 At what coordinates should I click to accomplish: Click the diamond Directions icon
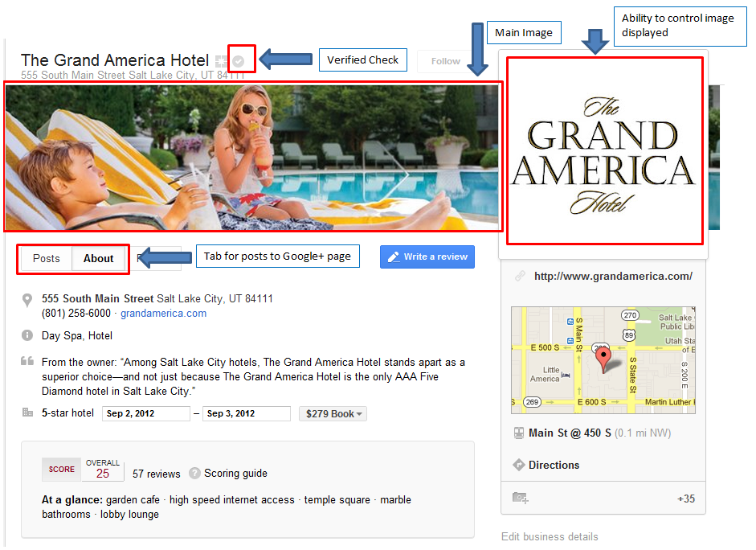click(x=519, y=465)
